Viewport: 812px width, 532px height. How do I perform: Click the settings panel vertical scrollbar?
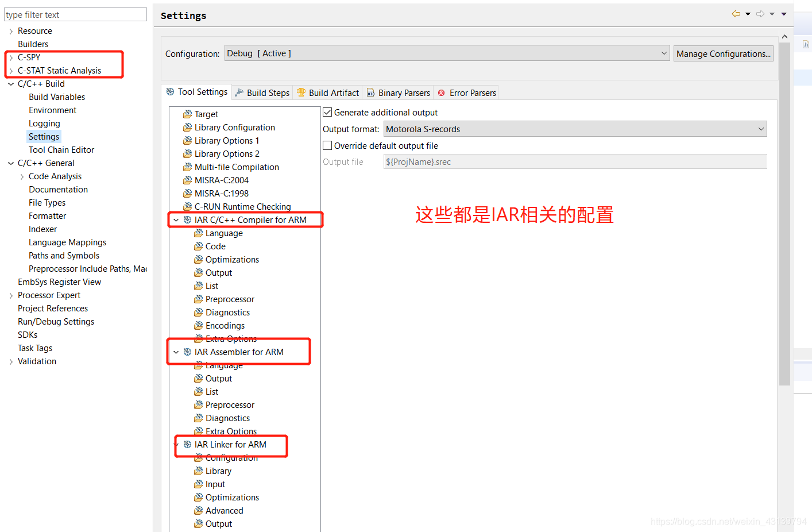785,214
